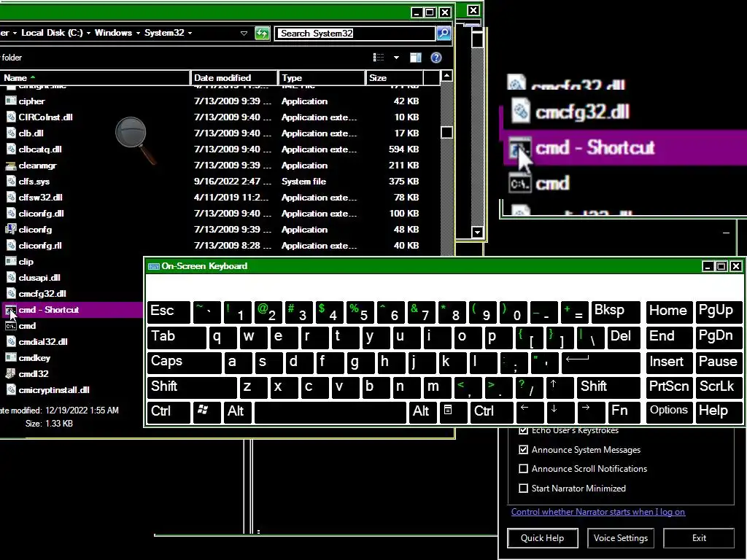Click the Help key on On-Screen Keyboard
Viewport: 747px width, 560px height.
(719, 411)
